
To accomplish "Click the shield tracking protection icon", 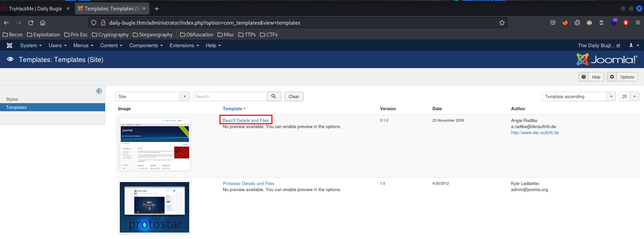I will [x=94, y=23].
